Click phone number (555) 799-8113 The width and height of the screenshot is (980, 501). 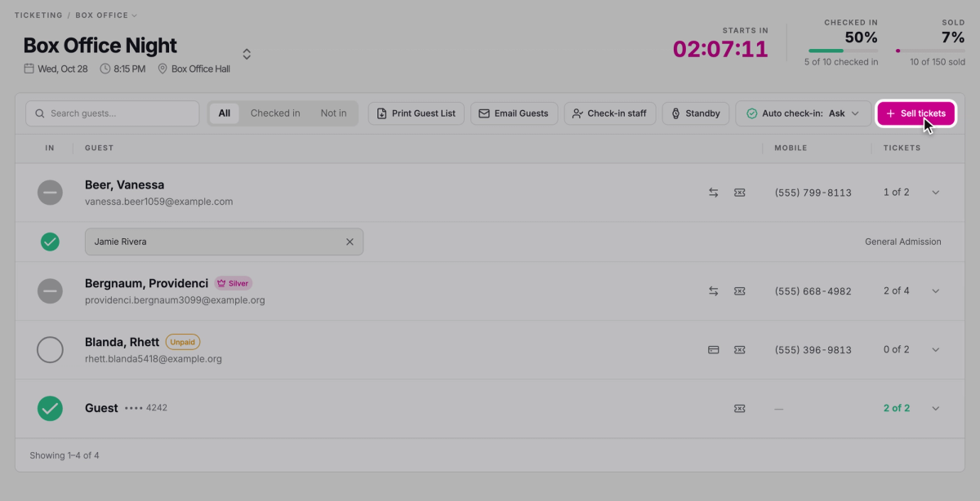(813, 193)
